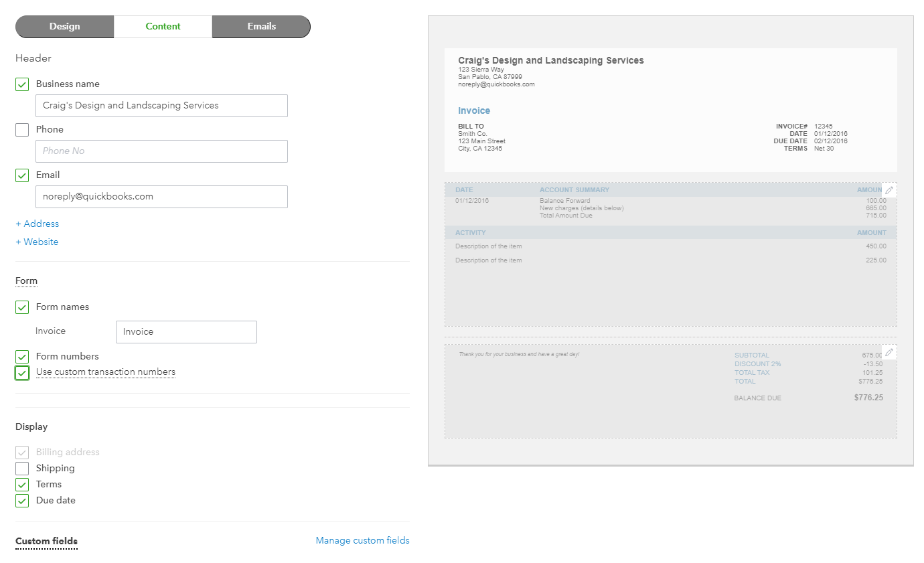The width and height of the screenshot is (924, 563).
Task: Click the Custom fields heading
Action: point(46,541)
